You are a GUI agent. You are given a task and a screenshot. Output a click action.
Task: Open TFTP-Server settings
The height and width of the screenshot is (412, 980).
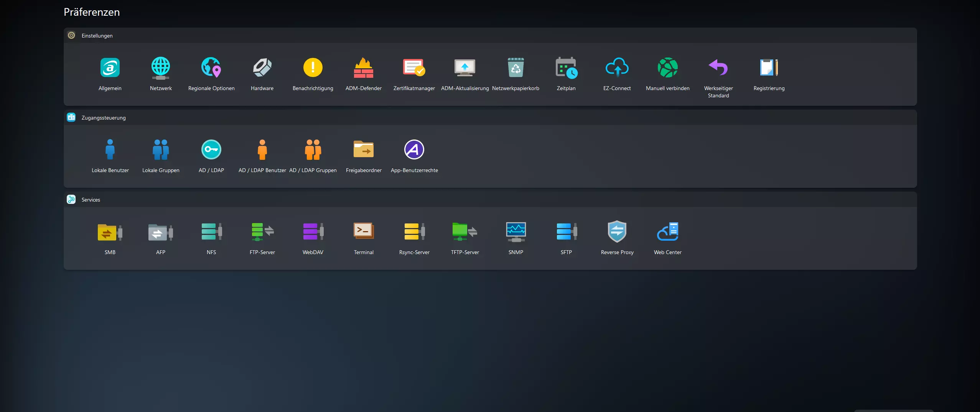(x=465, y=232)
